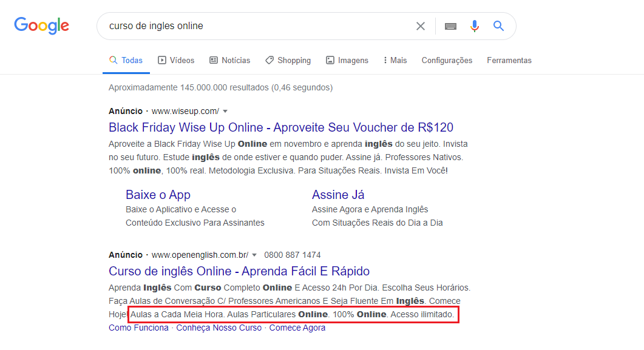Open Curso de inglês Online ad title
The image size is (644, 350).
pyautogui.click(x=239, y=271)
